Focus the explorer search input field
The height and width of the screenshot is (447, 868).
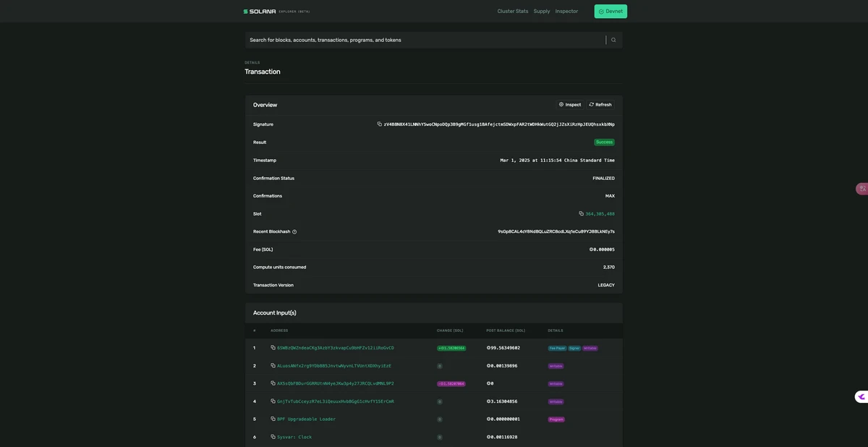425,40
